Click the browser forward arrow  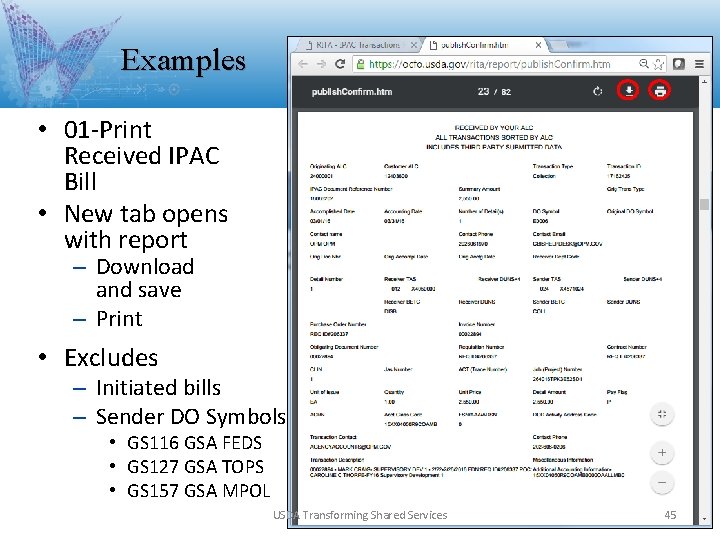click(x=321, y=64)
